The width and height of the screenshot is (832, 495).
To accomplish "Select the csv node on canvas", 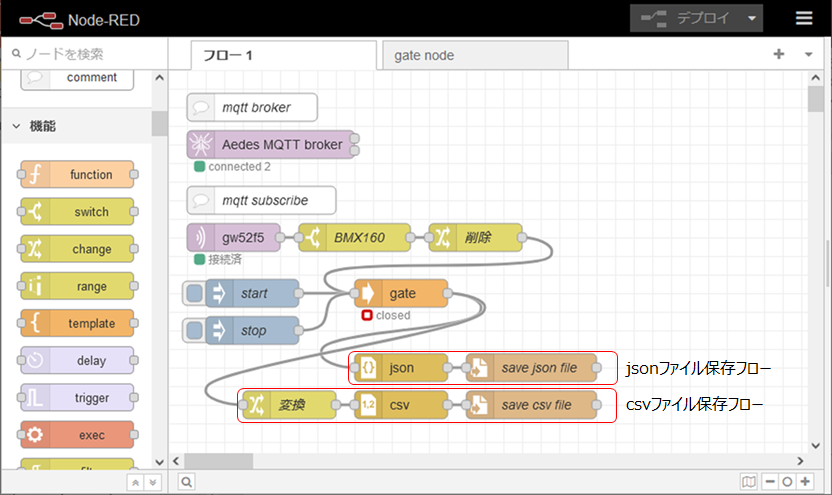I will pyautogui.click(x=400, y=405).
